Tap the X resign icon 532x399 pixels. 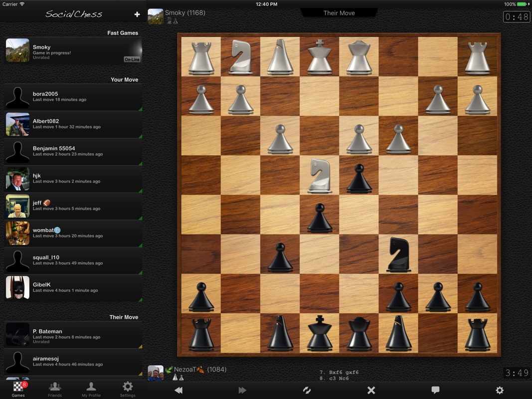(371, 391)
